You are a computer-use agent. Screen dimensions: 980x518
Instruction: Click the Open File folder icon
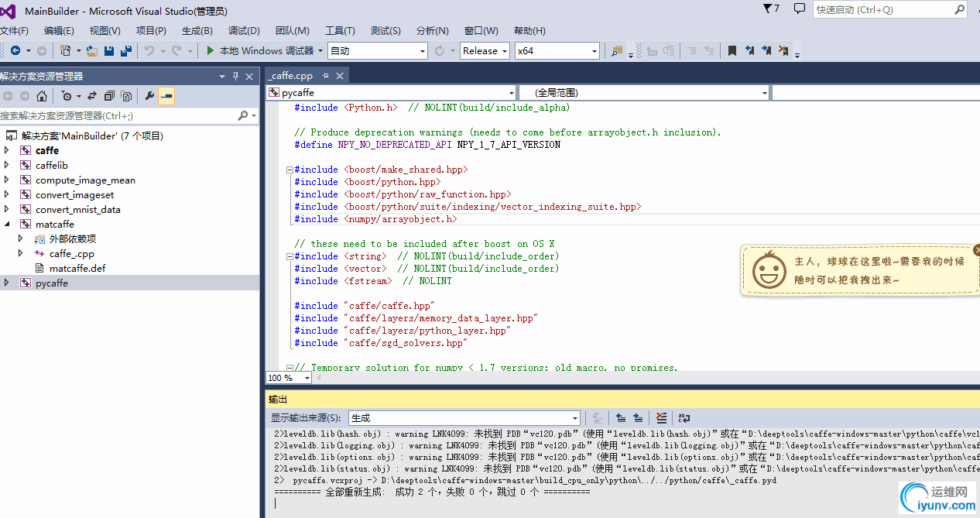pyautogui.click(x=91, y=50)
